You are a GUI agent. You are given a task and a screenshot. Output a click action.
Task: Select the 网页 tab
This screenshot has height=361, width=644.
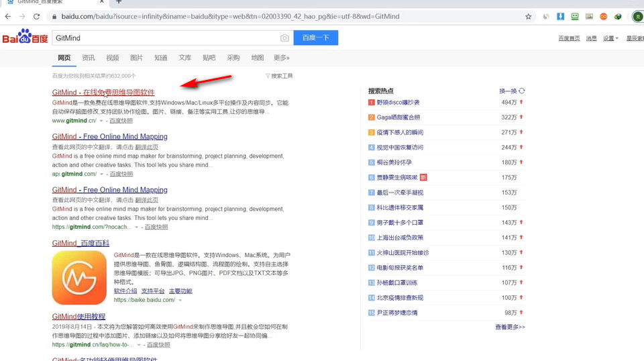64,58
